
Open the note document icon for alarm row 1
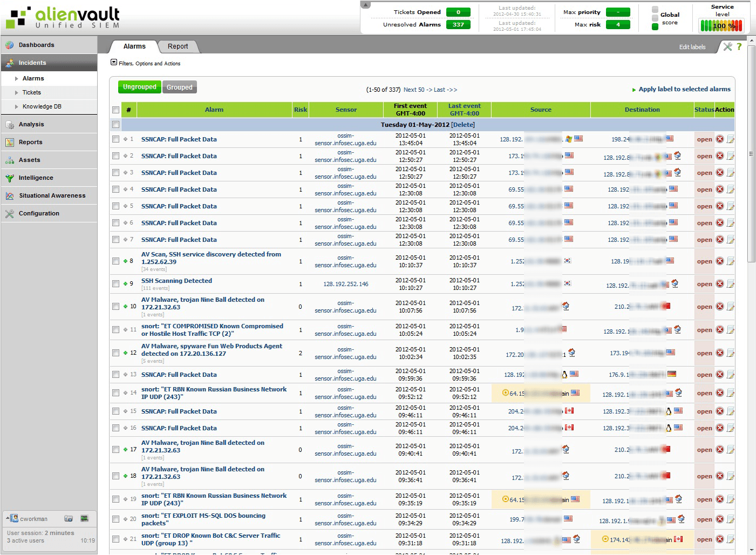click(731, 139)
